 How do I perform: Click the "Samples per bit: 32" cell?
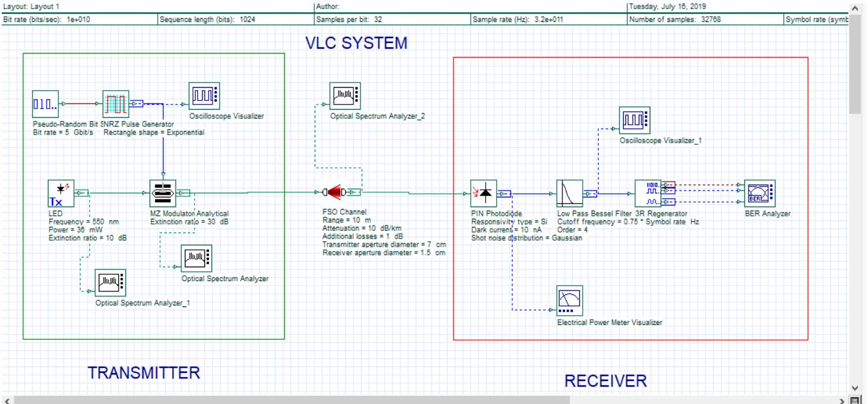392,19
